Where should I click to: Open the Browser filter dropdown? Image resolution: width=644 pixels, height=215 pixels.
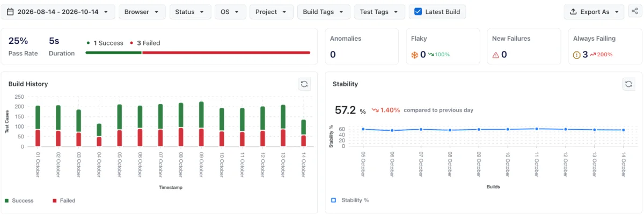(x=142, y=12)
